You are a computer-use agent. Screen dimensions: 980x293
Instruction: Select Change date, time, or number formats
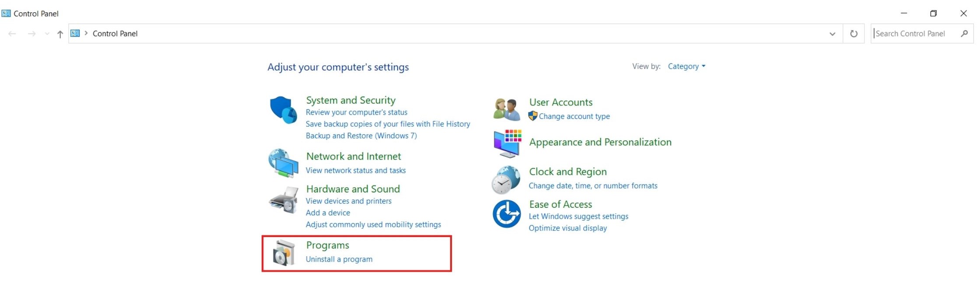pyautogui.click(x=593, y=186)
